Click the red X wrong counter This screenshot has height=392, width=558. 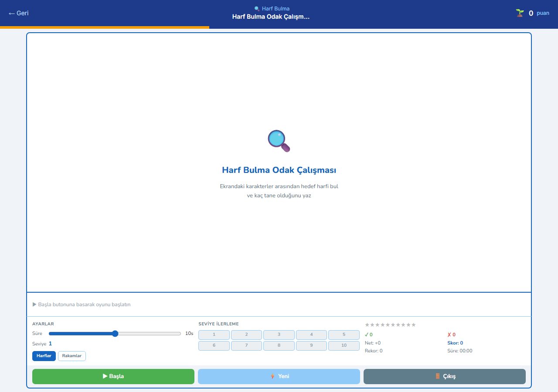pos(451,335)
